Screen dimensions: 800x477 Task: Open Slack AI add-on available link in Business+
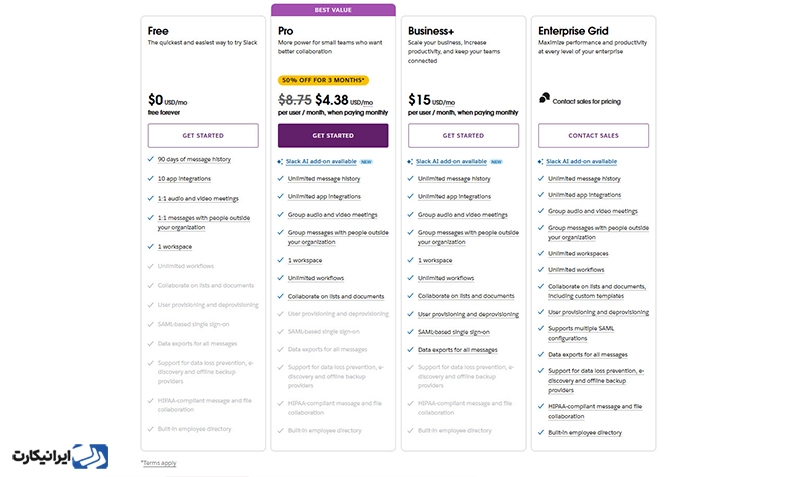click(x=451, y=161)
